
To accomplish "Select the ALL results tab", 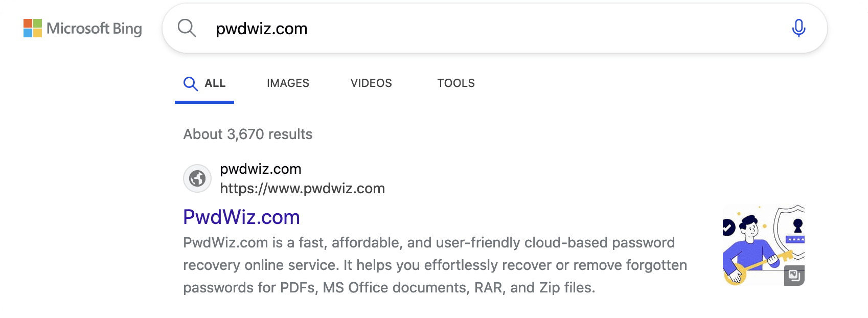I will pyautogui.click(x=215, y=83).
